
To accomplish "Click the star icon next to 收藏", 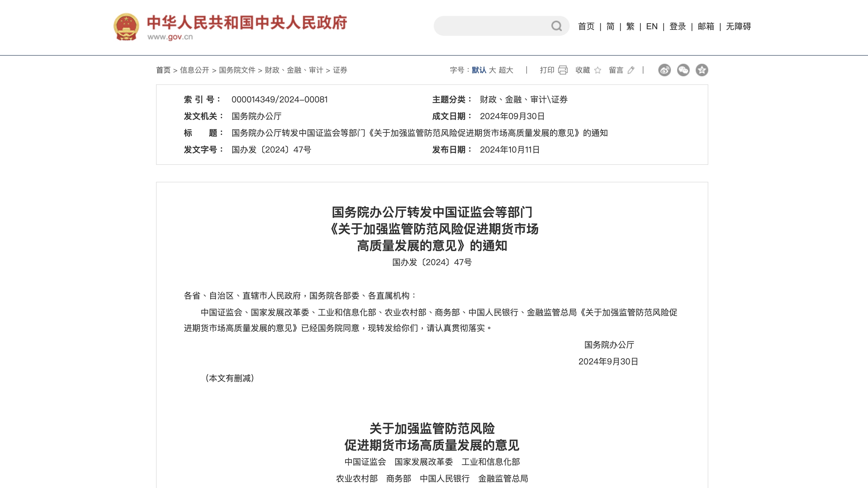I will 597,70.
